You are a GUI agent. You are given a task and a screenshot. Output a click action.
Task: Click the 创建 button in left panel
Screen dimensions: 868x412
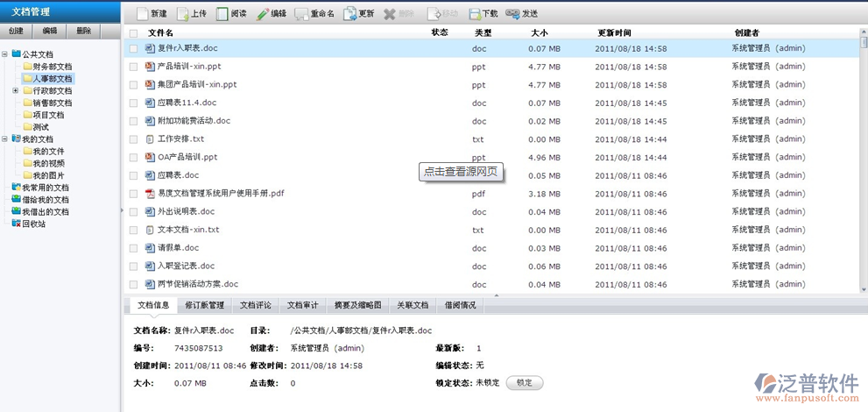click(x=16, y=31)
